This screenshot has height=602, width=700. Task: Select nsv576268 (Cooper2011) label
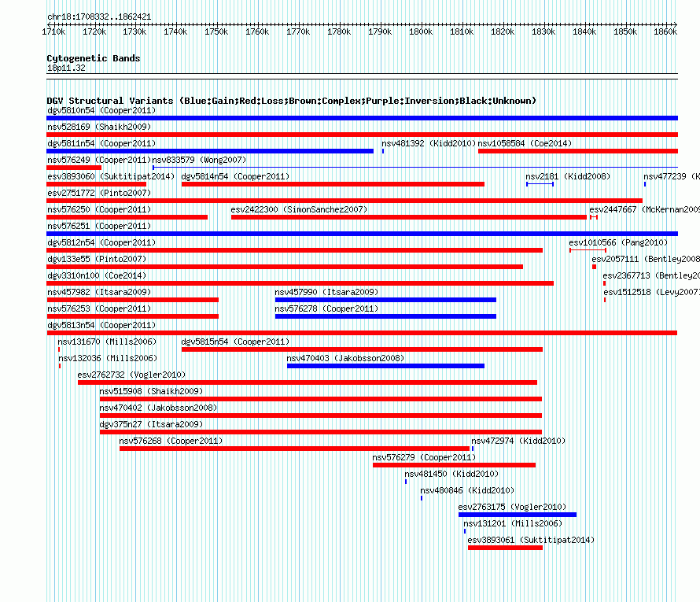[171, 441]
